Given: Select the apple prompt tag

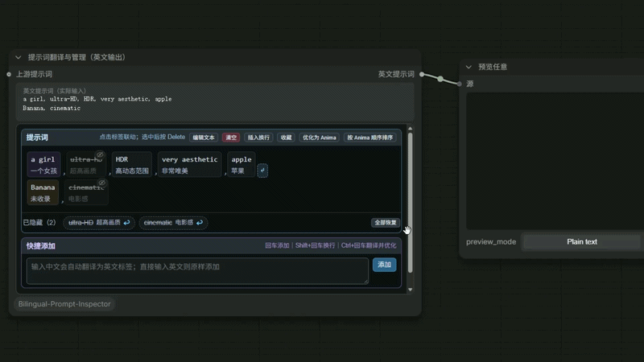Looking at the screenshot, I should tap(241, 165).
